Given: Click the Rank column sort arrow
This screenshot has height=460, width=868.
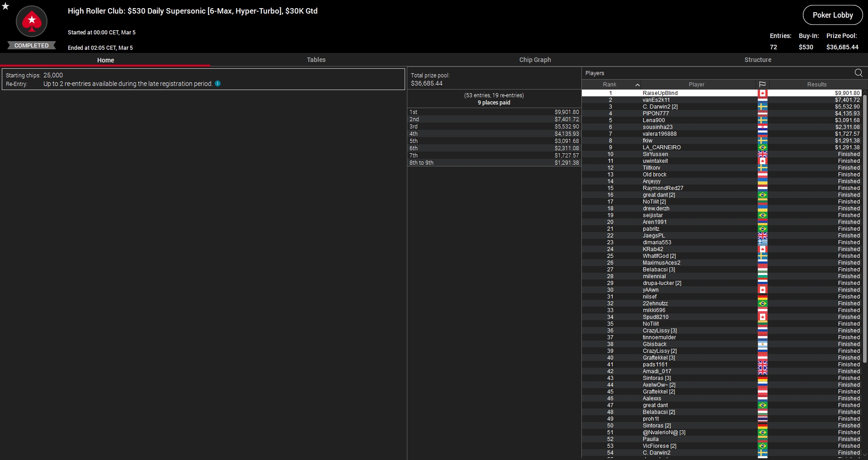Looking at the screenshot, I should tap(637, 85).
